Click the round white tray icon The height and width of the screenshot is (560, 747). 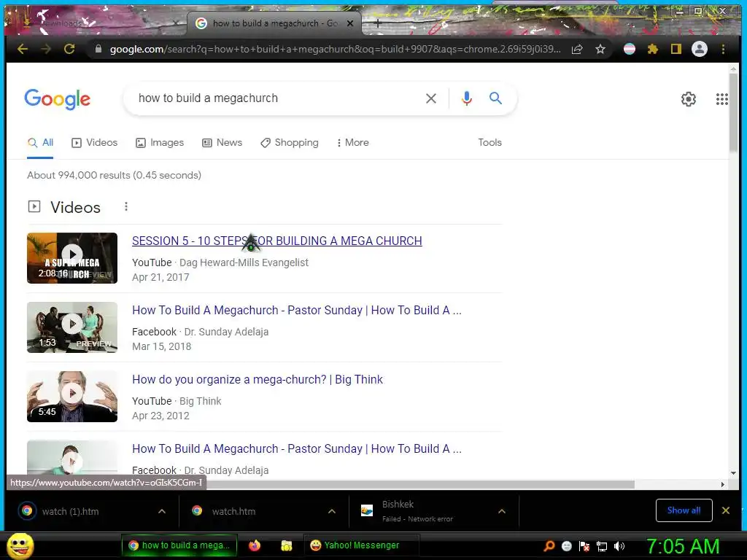click(566, 546)
